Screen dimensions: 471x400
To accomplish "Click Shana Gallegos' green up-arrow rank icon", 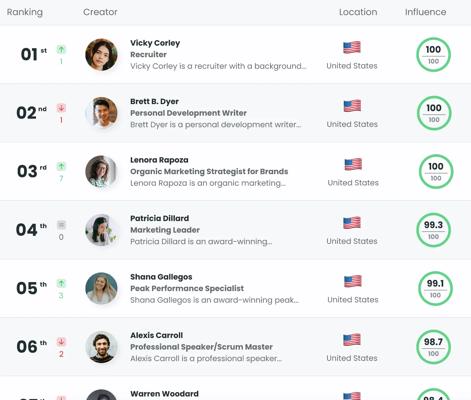I will pyautogui.click(x=61, y=284).
